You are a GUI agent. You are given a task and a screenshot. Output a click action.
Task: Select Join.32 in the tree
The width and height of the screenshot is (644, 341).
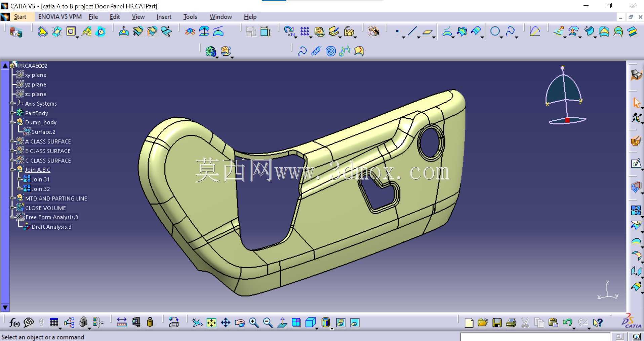pos(40,189)
